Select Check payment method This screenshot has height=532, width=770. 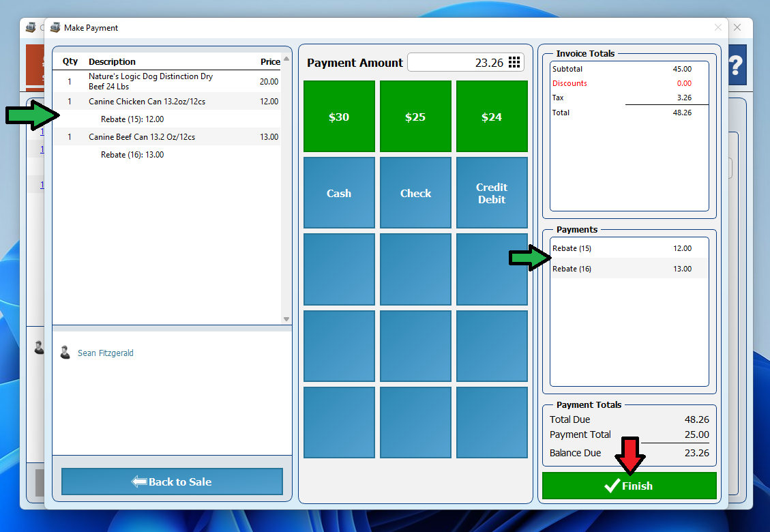(415, 193)
